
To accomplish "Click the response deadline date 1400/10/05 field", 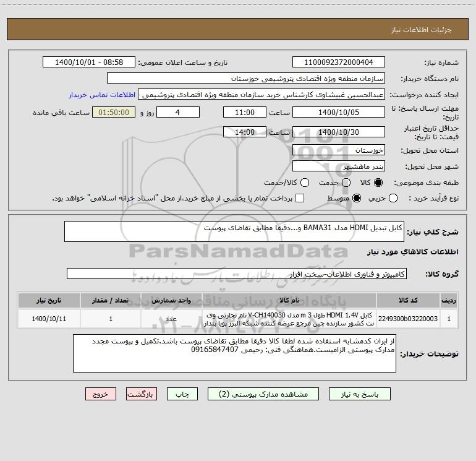I will (x=339, y=113).
